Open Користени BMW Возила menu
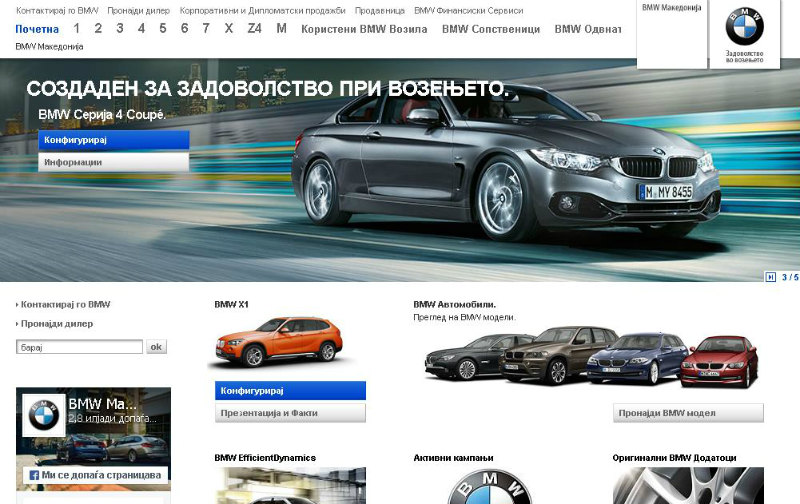Image resolution: width=800 pixels, height=504 pixels. [364, 29]
